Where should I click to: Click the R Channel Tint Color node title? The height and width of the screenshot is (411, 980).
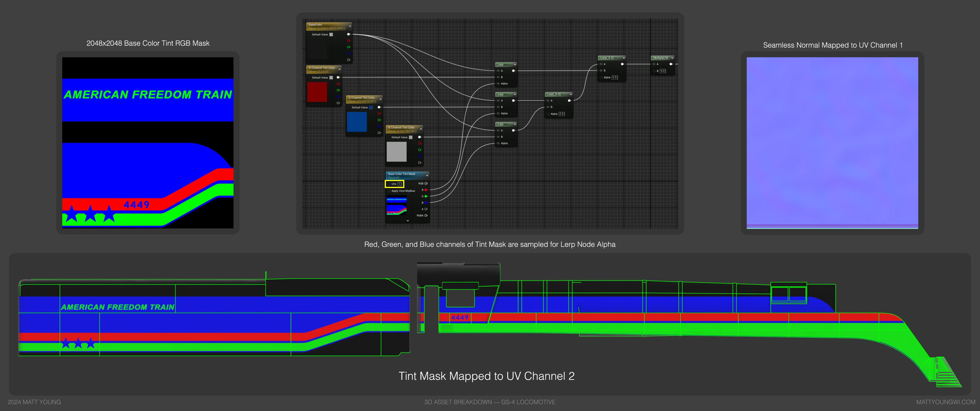point(322,68)
